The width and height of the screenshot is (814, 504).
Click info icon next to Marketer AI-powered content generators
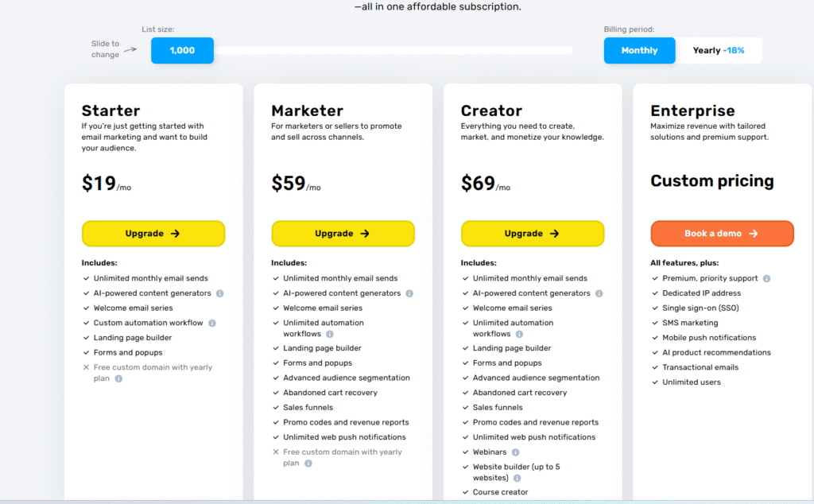(409, 293)
